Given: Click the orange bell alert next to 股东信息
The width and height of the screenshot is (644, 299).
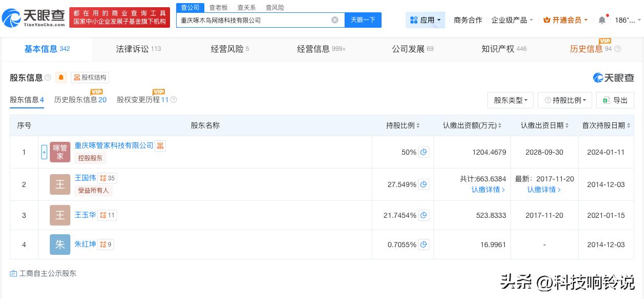Looking at the screenshot, I should click(x=61, y=78).
